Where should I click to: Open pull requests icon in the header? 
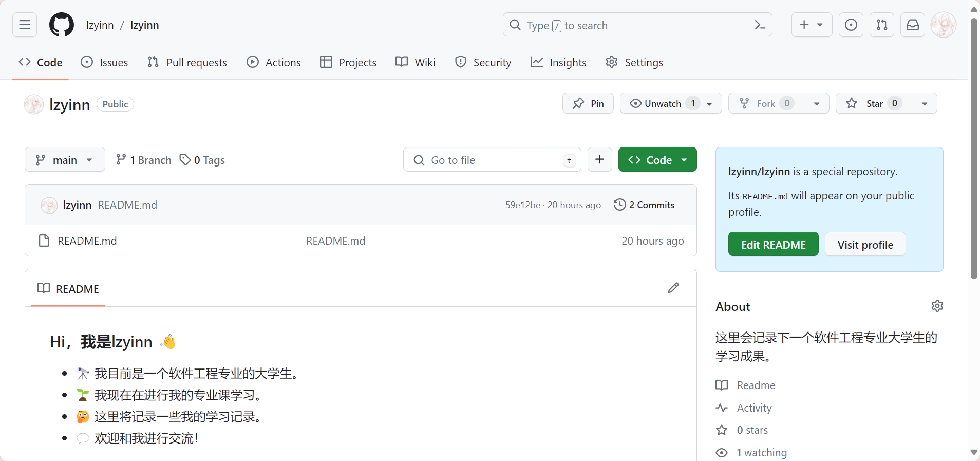(x=882, y=25)
